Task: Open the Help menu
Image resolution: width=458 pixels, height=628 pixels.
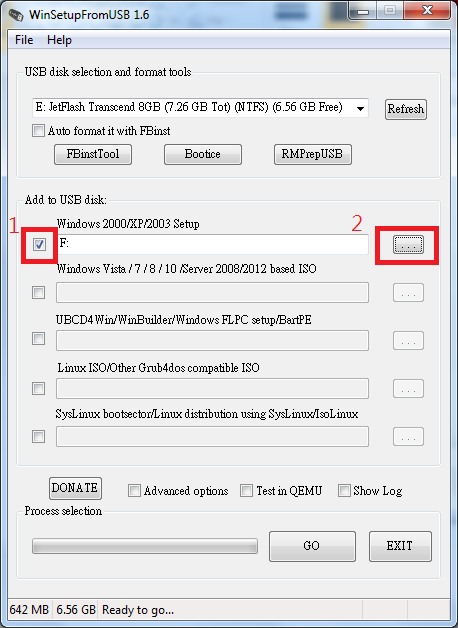Action: [x=59, y=40]
